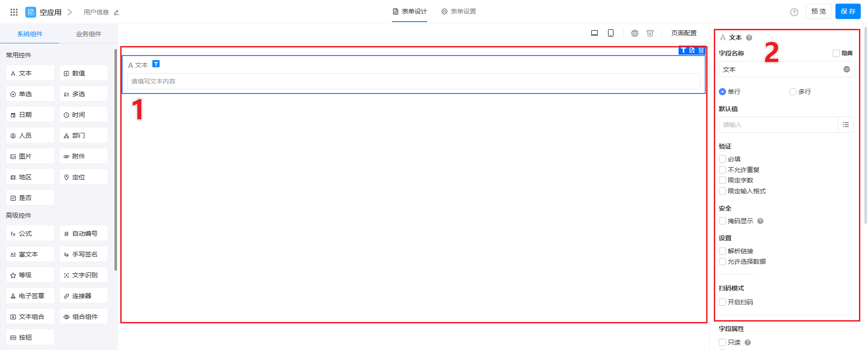
Task: Open the help question mark icon near 预览
Action: [794, 12]
